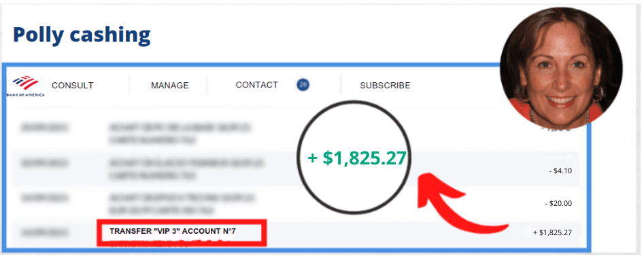Select the -$20.00 transaction amount
644x263 pixels.
coord(558,203)
